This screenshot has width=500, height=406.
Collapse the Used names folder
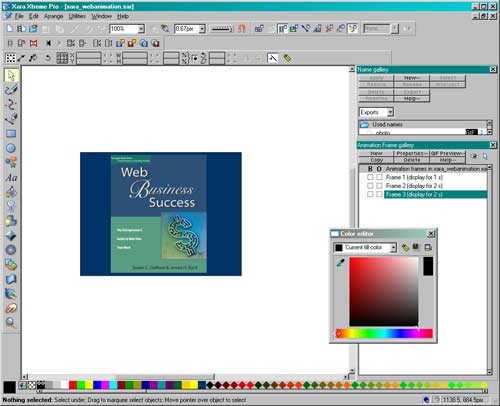[x=365, y=124]
